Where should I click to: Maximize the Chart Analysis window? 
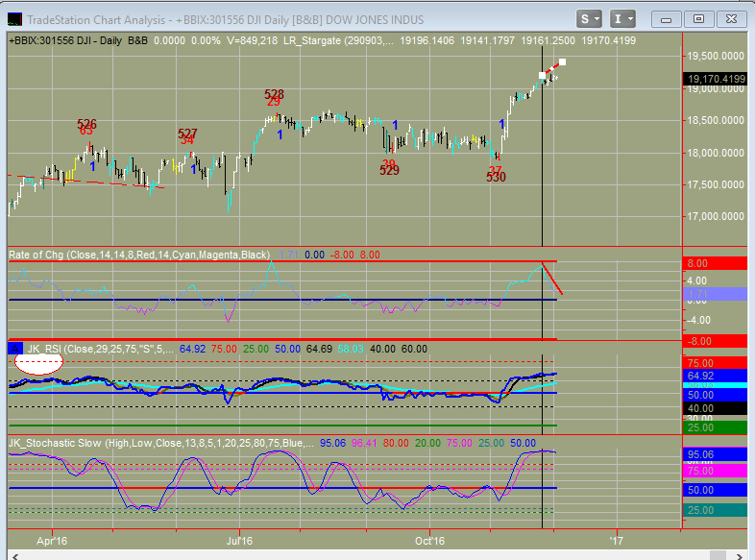pyautogui.click(x=698, y=19)
